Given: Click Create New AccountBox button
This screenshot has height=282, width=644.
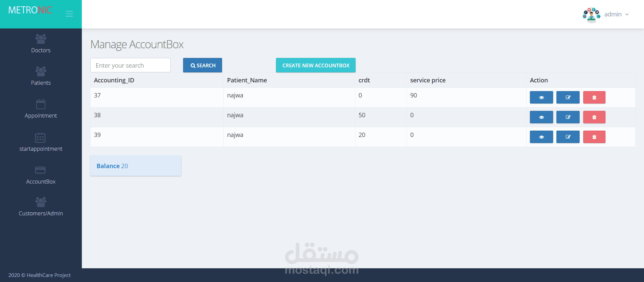Looking at the screenshot, I should click(x=316, y=65).
